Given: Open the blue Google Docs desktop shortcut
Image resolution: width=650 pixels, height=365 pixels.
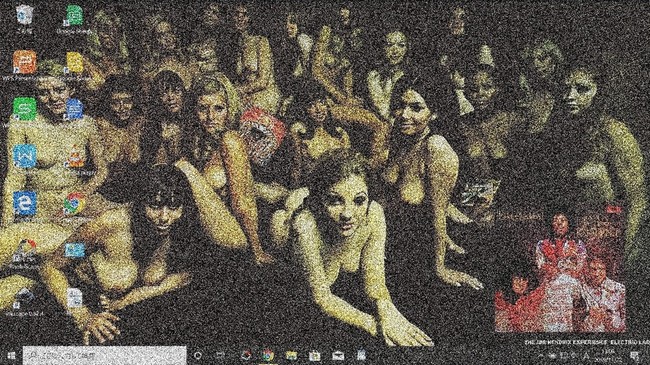Looking at the screenshot, I should point(75,109).
